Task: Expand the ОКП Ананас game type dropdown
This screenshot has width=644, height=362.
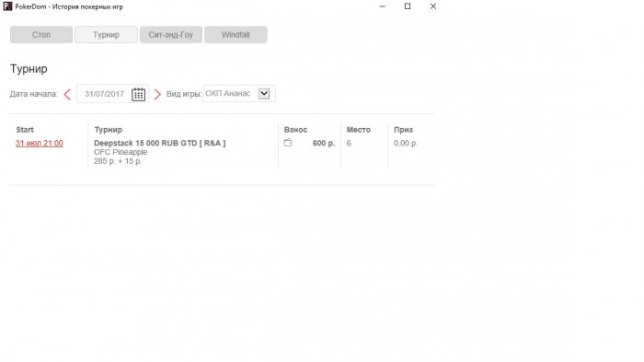Action: tap(264, 93)
